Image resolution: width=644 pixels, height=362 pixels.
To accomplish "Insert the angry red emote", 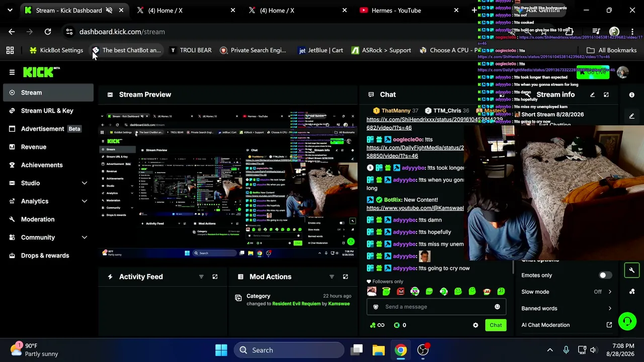I will tap(400, 292).
